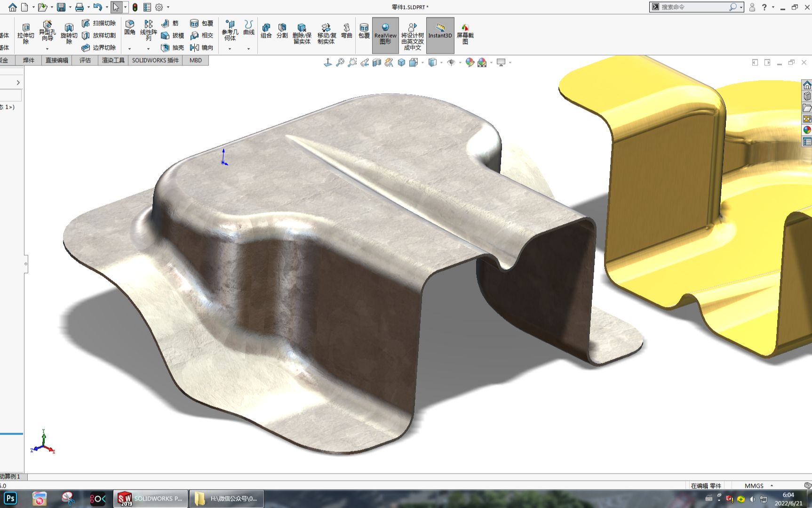Activate the Select cursor tool
The height and width of the screenshot is (508, 812).
116,7
